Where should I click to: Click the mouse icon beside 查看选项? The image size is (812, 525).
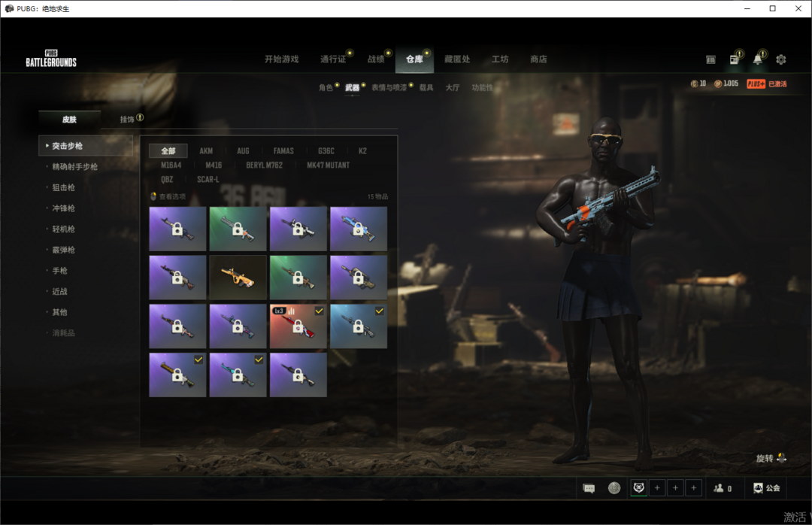[x=153, y=196]
